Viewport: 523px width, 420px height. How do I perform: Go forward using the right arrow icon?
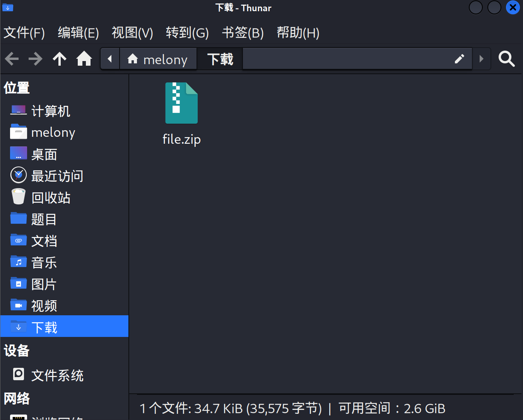(36, 59)
